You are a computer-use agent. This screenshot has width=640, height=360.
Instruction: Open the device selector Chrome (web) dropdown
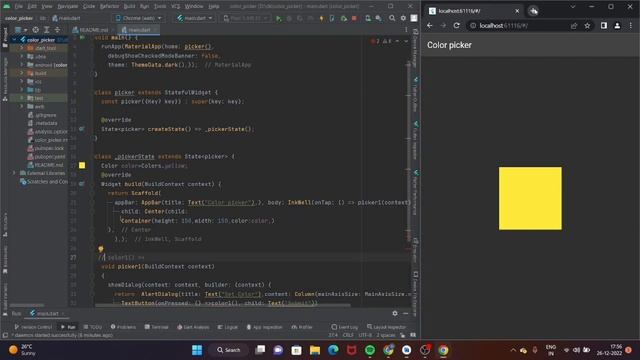(138, 18)
